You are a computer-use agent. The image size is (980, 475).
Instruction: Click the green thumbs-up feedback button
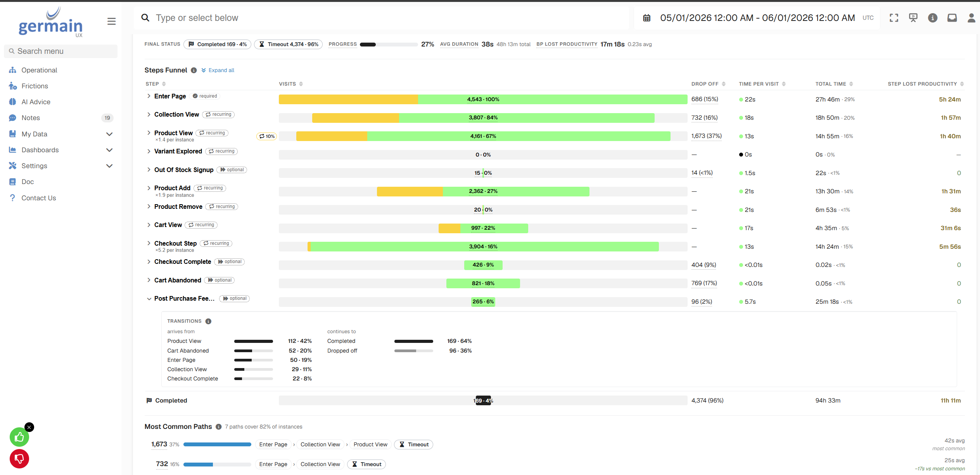19,437
